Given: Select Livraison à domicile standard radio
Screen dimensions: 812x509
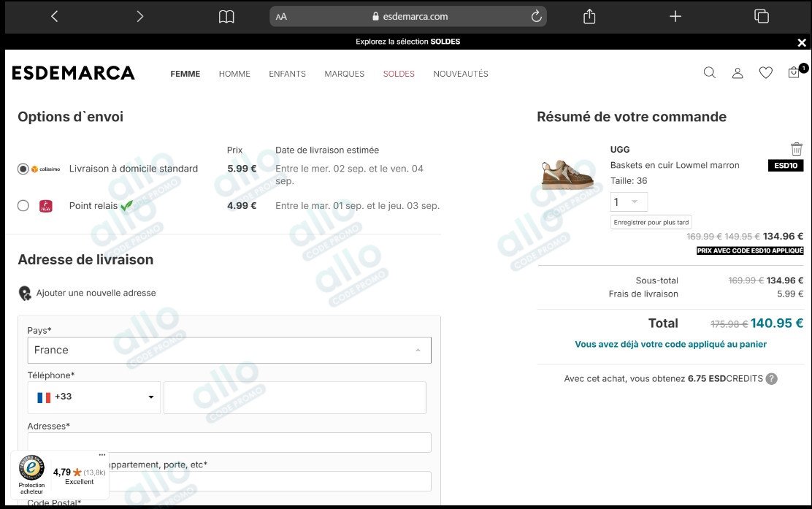Looking at the screenshot, I should 23,169.
